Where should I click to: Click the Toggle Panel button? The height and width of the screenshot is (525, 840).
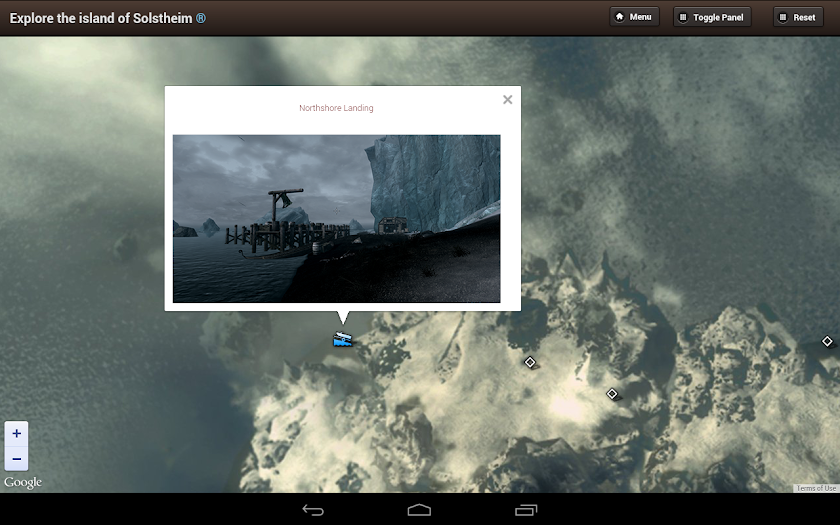(x=712, y=17)
